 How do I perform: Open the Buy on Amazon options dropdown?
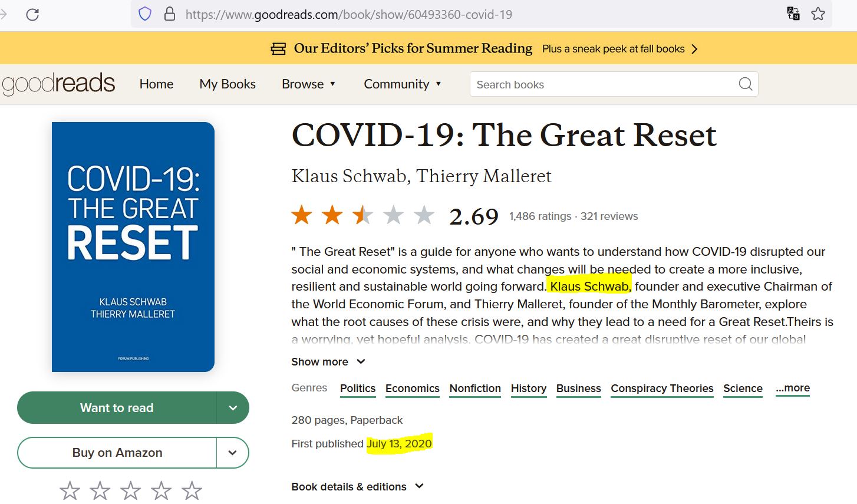(232, 453)
